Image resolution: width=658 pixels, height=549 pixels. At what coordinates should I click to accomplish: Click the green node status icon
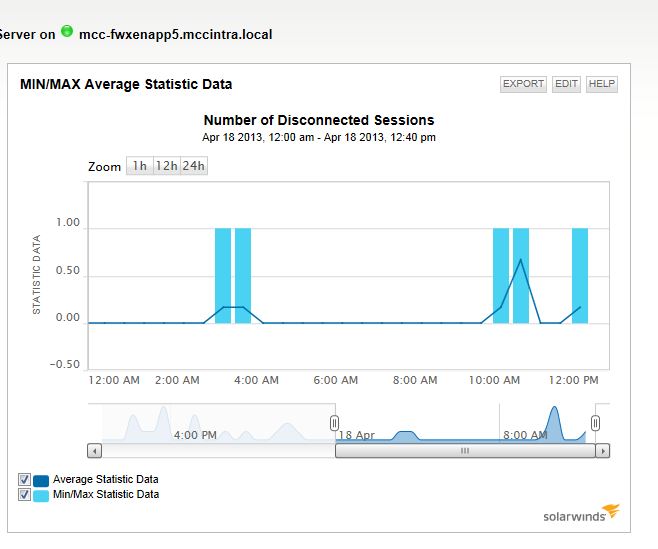coord(67,31)
